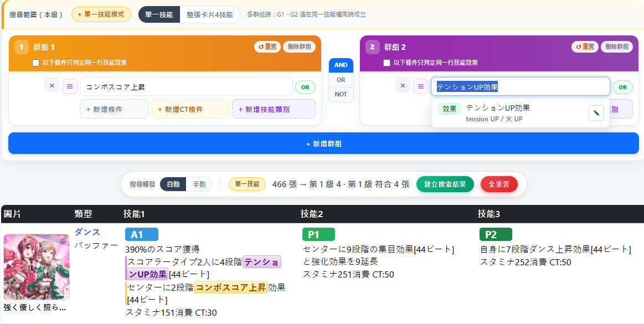Select 單一技能 scope tab
This screenshot has width=644, height=324.
[159, 14]
